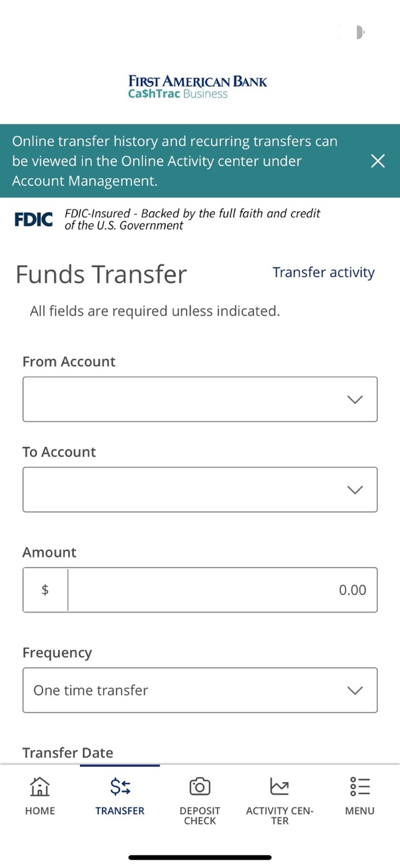Image resolution: width=400 pixels, height=868 pixels.
Task: Tap the FDIC logo
Action: point(34,219)
